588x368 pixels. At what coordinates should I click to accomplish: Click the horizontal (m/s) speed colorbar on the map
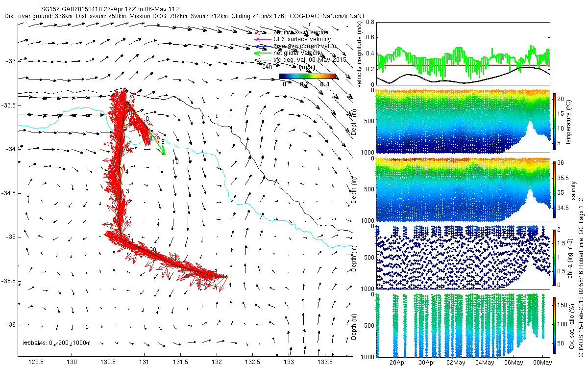tap(308, 76)
